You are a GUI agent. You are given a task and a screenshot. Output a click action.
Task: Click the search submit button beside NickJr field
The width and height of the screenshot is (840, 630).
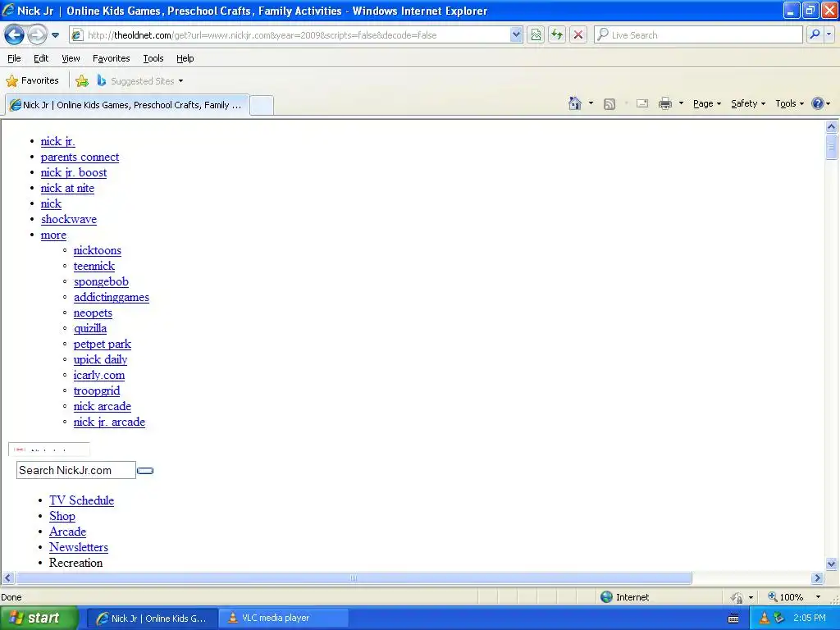click(145, 471)
